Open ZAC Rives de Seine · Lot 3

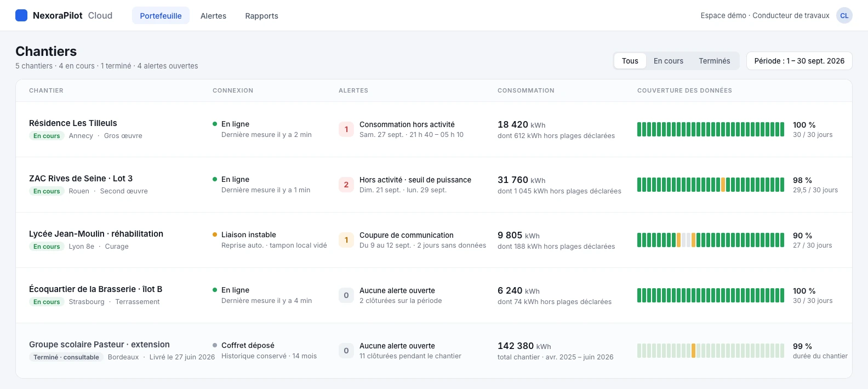click(81, 179)
